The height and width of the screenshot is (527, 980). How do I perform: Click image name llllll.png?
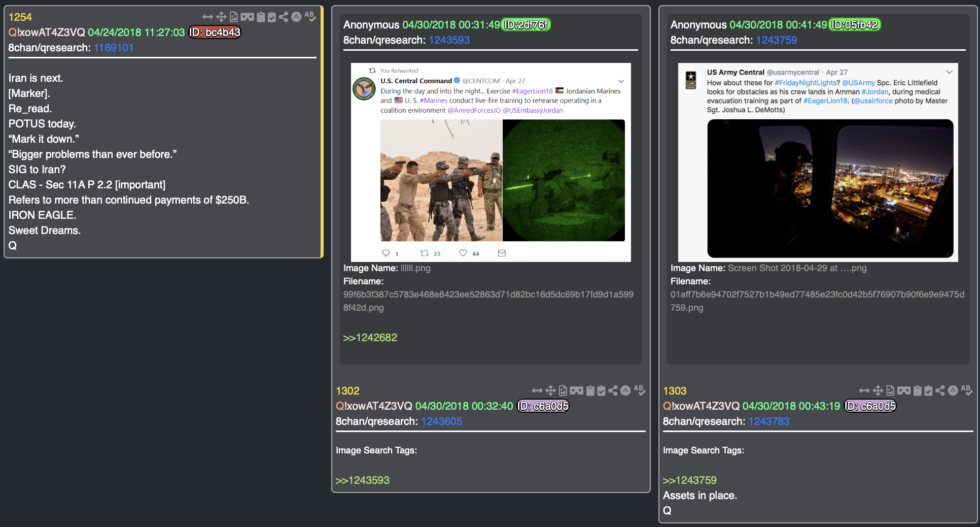click(x=415, y=268)
